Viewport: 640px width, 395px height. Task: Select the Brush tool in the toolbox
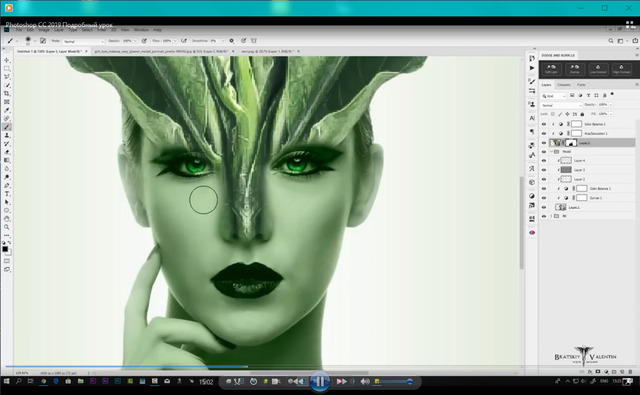[x=7, y=127]
